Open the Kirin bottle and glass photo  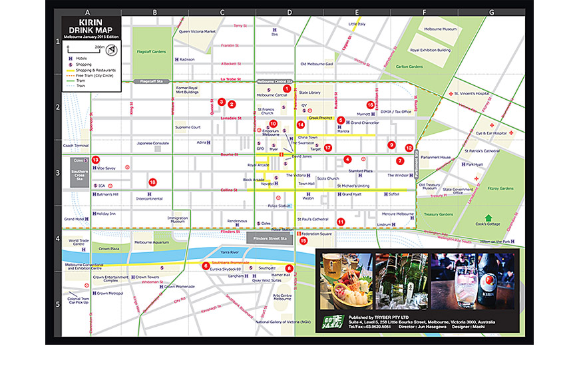[x=473, y=282]
